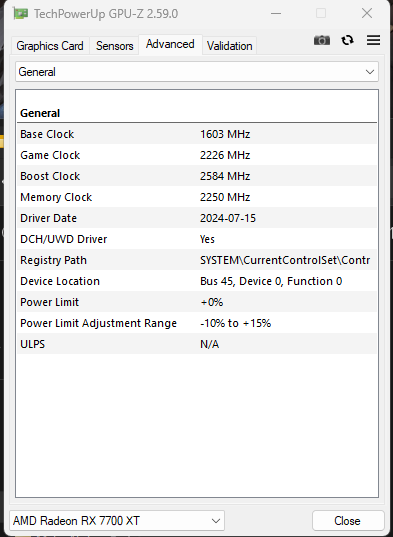Select the ULPS row
Image resolution: width=393 pixels, height=537 pixels.
click(x=197, y=344)
